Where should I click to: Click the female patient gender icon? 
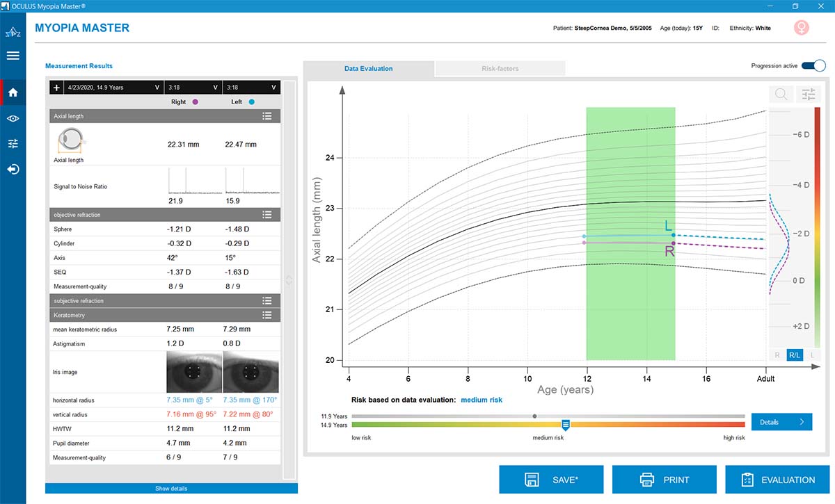coord(802,28)
